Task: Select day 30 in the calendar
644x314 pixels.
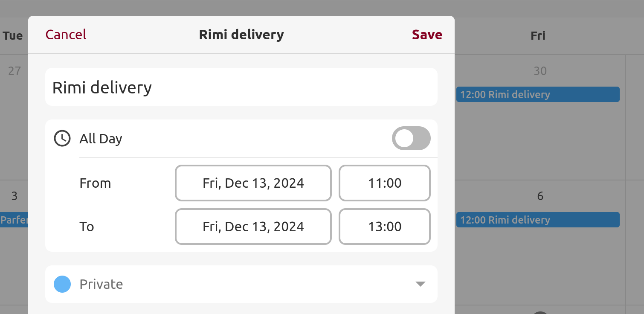Action: pos(540,71)
